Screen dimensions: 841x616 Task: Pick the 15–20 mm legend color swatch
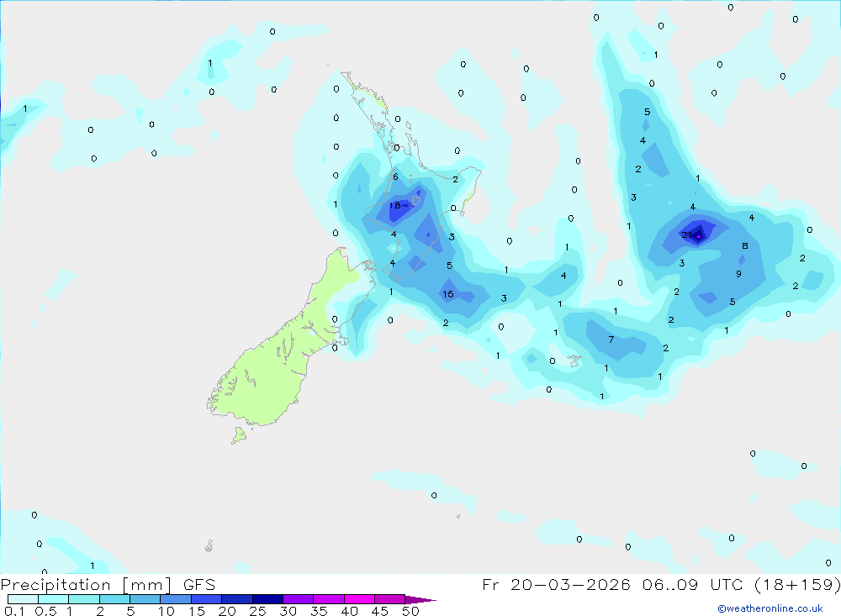tap(207, 599)
